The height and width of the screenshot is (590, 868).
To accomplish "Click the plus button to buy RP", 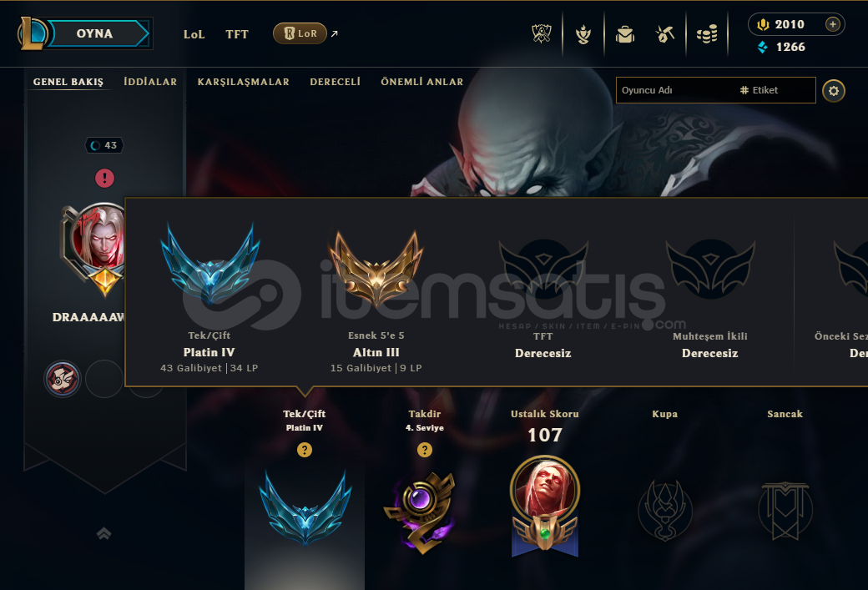I will (x=833, y=24).
